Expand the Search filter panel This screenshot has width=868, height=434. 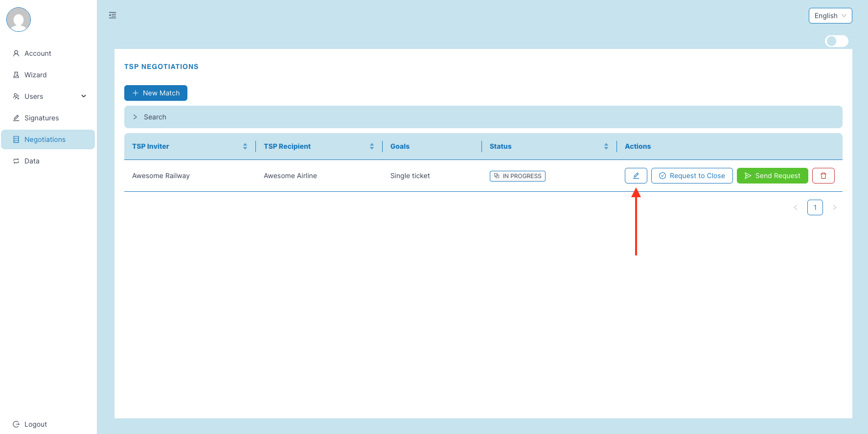coord(155,117)
